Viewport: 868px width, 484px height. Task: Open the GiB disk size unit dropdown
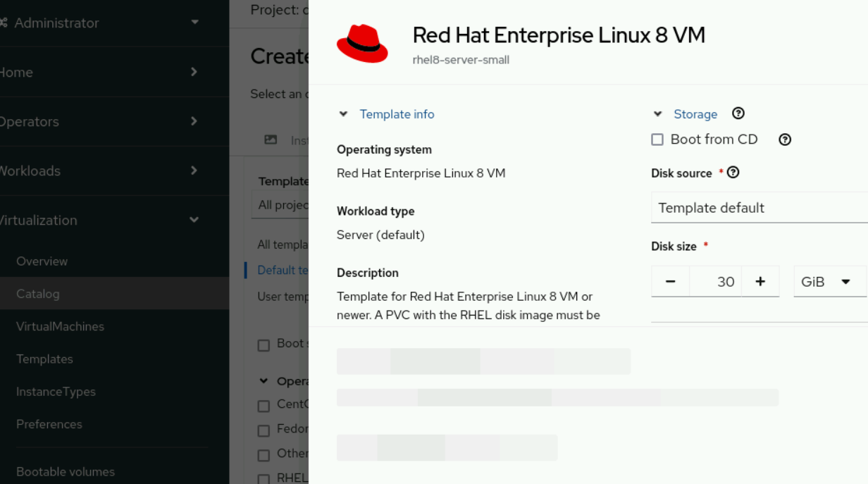[x=830, y=282]
